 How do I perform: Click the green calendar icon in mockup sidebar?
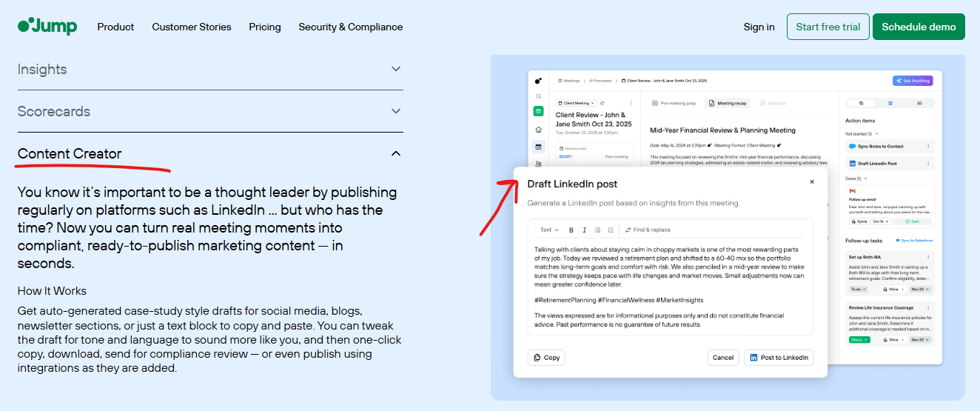(x=538, y=111)
